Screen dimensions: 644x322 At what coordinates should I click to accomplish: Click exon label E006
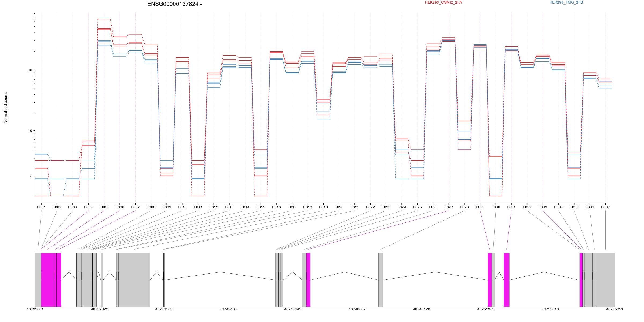point(120,207)
